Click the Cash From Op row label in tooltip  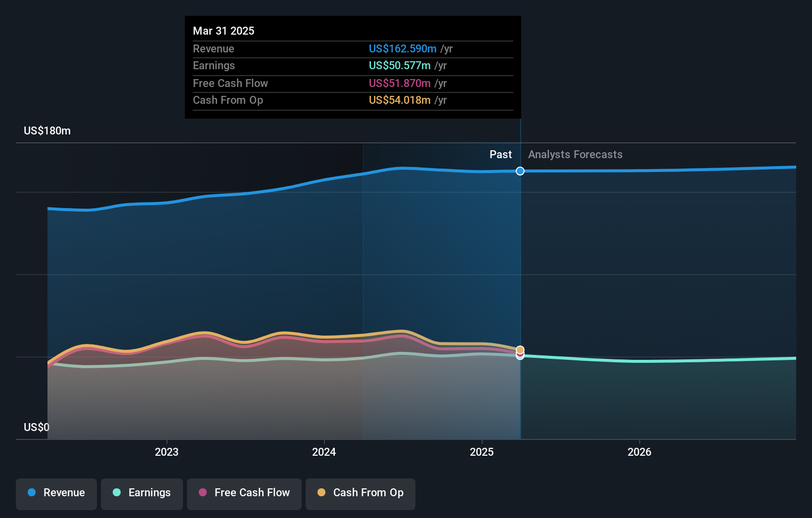coord(228,100)
